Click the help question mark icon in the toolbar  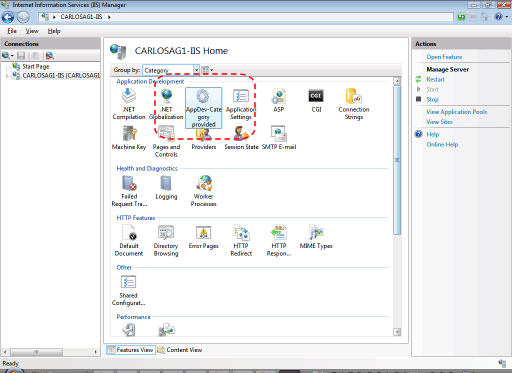tap(498, 17)
